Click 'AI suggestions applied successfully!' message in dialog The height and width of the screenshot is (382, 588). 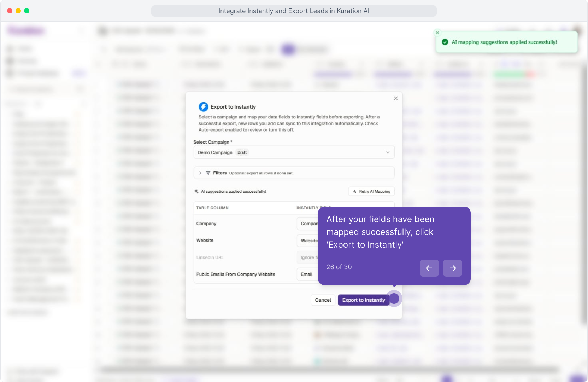(x=234, y=191)
